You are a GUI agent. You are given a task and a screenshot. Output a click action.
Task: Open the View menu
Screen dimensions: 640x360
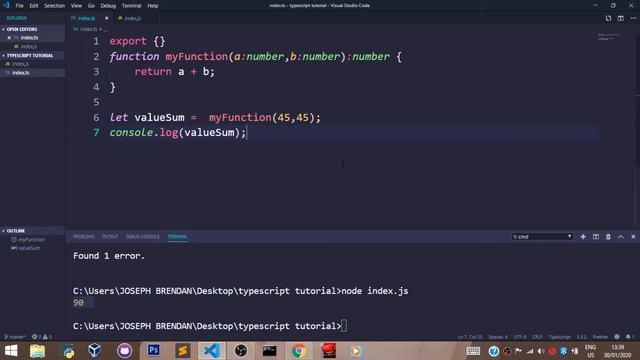pyautogui.click(x=76, y=6)
